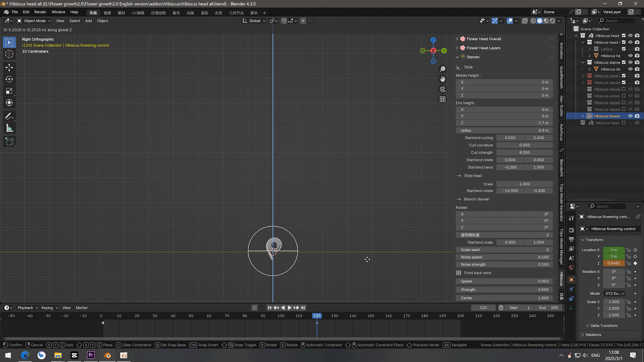This screenshot has width=644, height=362.
Task: Toggle snapping magnet in header
Action: [x=284, y=21]
